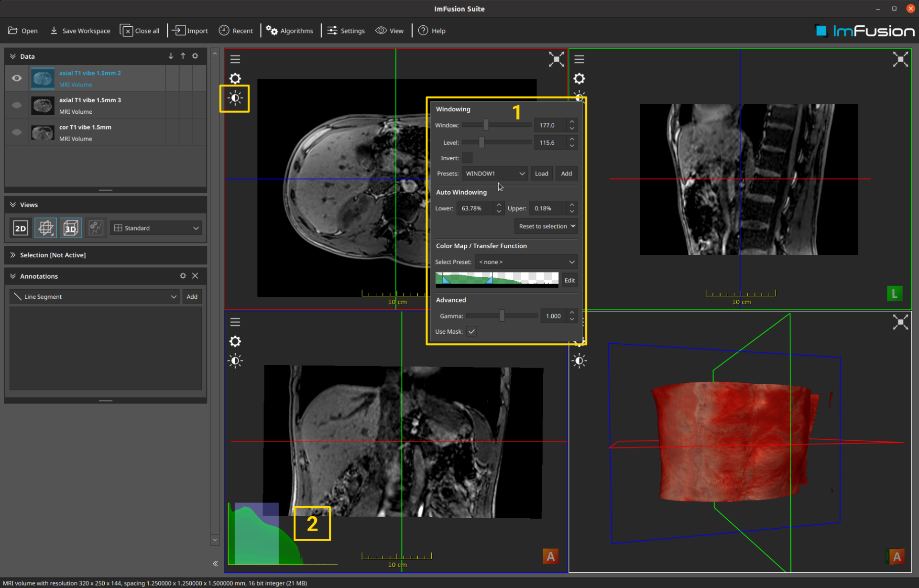
Task: Open hamburger menu of sagittal view
Action: click(x=579, y=59)
